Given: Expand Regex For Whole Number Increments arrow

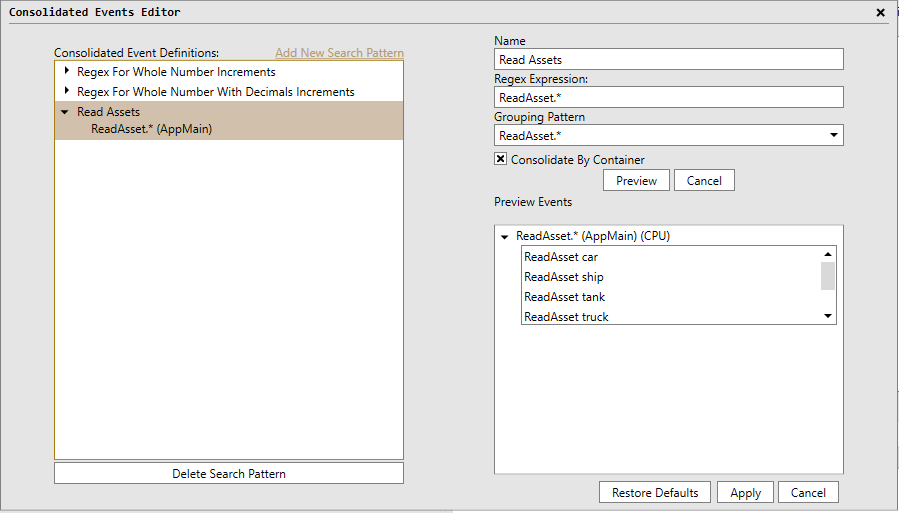Looking at the screenshot, I should tap(67, 71).
